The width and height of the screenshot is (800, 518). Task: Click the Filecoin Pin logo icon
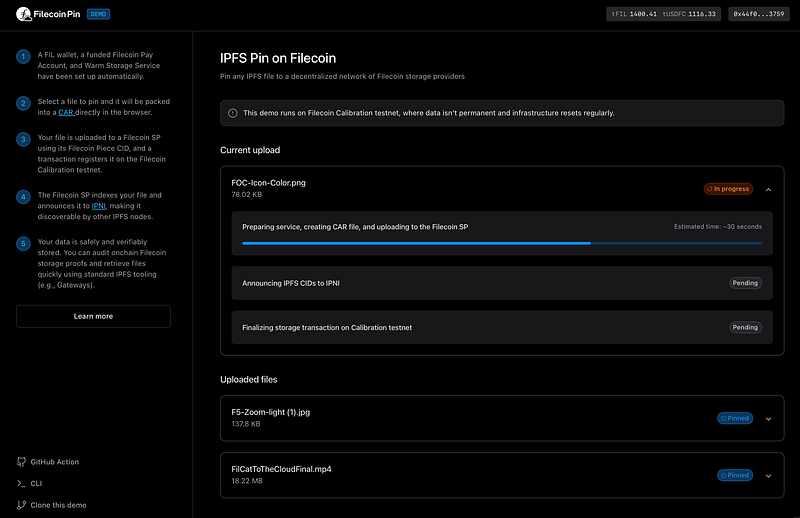pyautogui.click(x=24, y=14)
